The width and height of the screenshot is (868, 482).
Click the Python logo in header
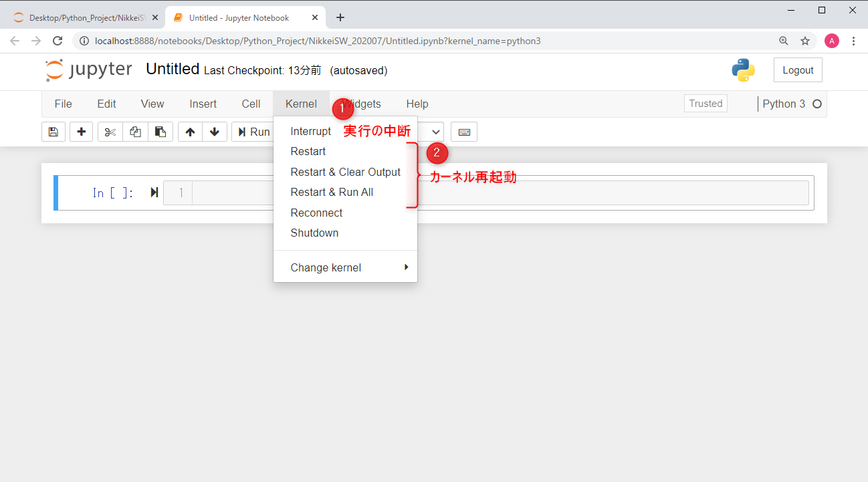coord(743,70)
